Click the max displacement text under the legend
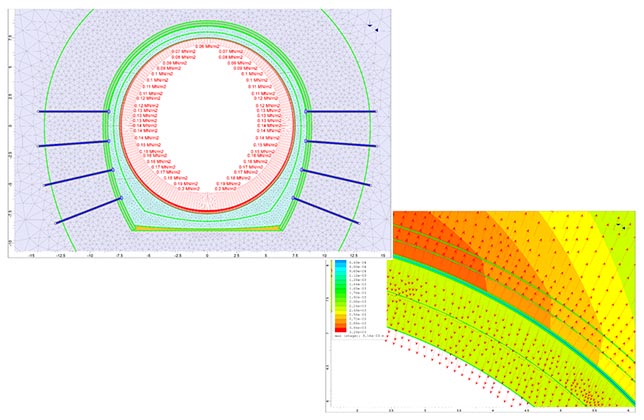Viewport: 644px width, 420px height. click(x=359, y=336)
